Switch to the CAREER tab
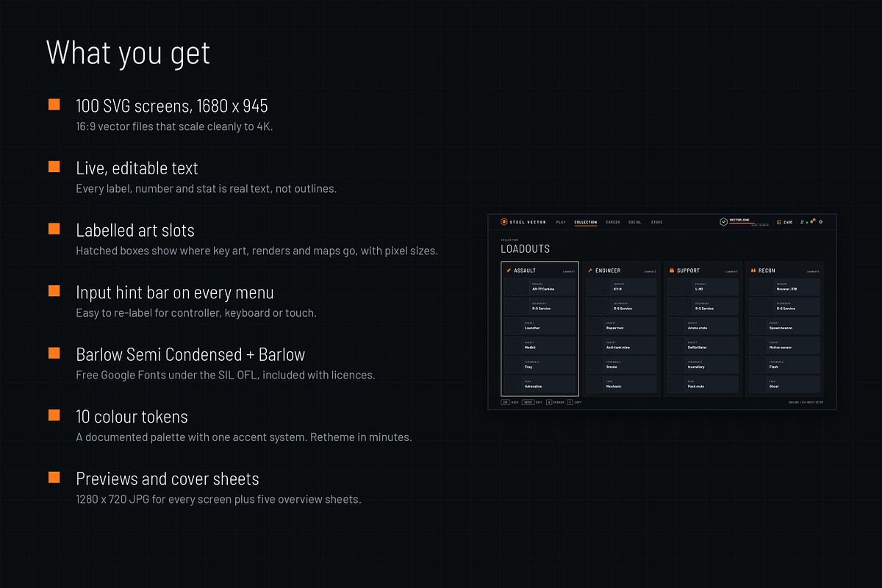Image resolution: width=882 pixels, height=588 pixels. coord(613,222)
